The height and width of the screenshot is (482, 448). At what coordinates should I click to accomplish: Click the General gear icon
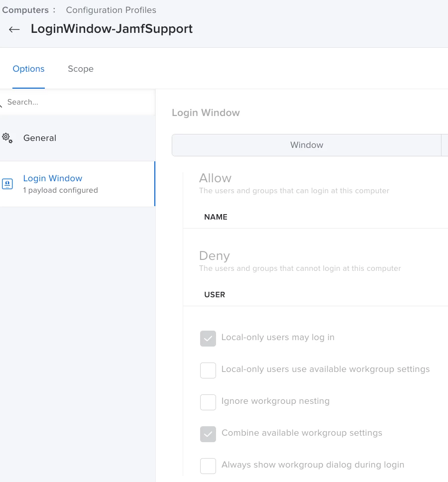click(7, 138)
